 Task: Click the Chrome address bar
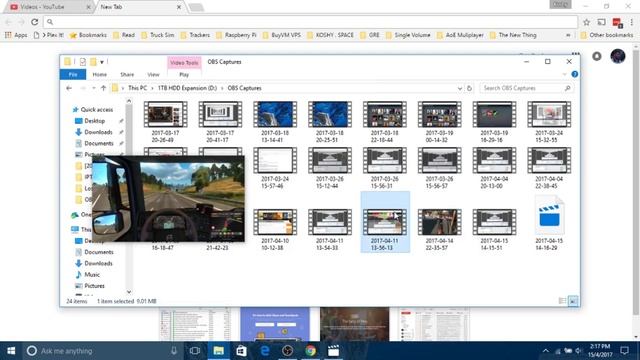(x=310, y=22)
